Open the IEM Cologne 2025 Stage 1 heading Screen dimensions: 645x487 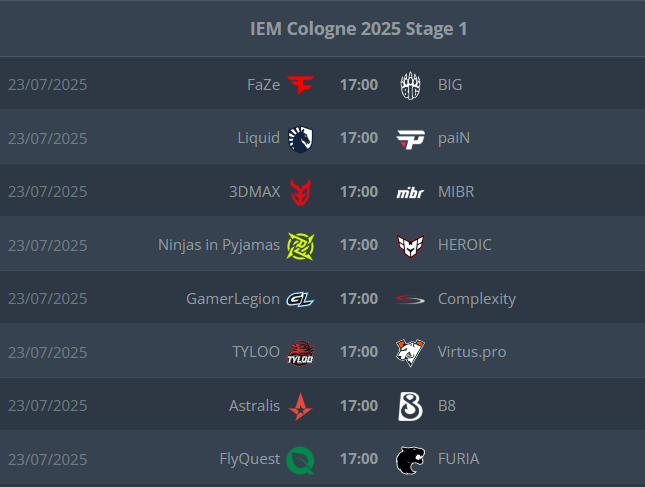(x=359, y=29)
